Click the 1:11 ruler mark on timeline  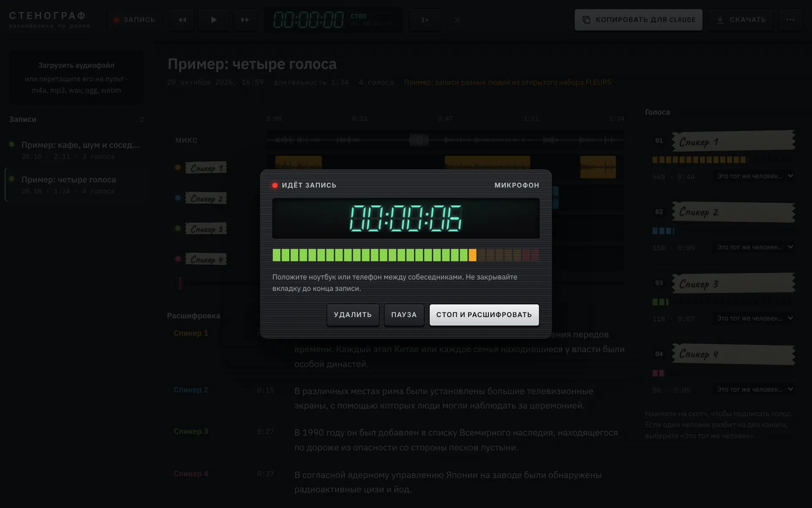(x=531, y=119)
